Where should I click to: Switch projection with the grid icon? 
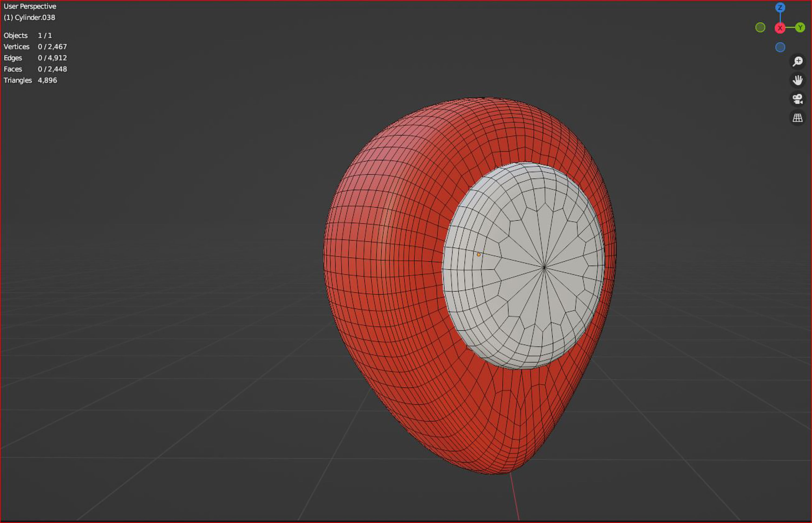pos(798,118)
